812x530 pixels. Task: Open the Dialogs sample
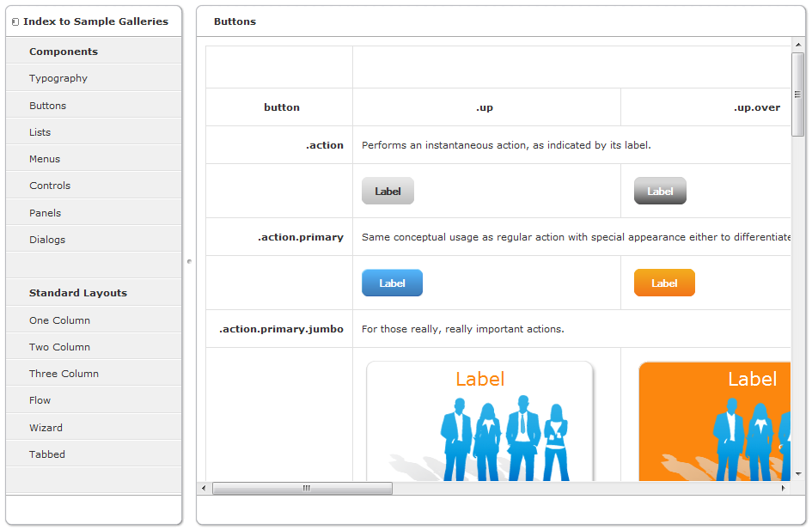point(94,240)
